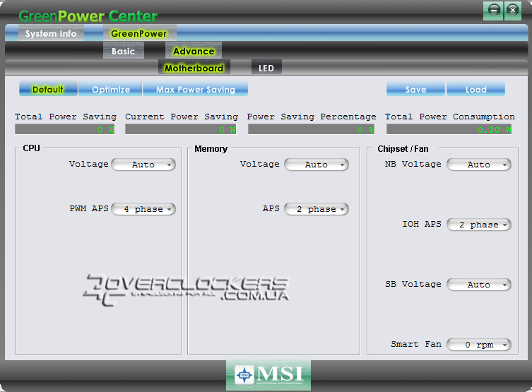Open the Basic sub-tab
The image size is (532, 392).
(x=124, y=51)
